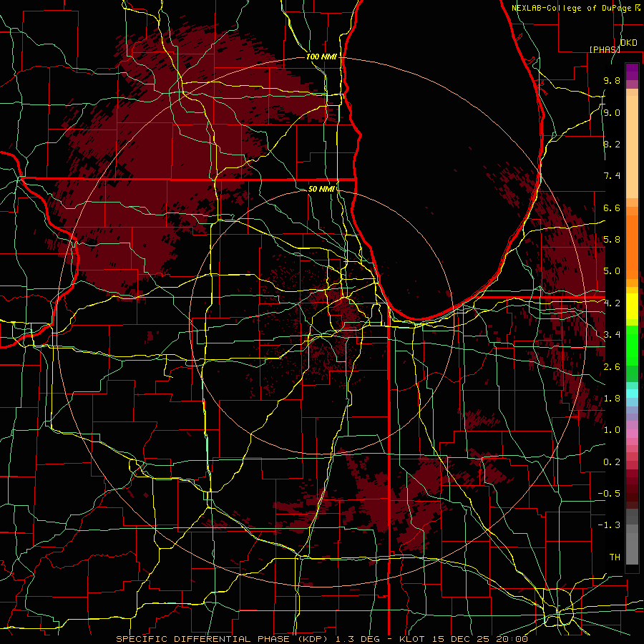This screenshot has width=644, height=644.
Task: Click the 6.6 value on the scale
Action: click(x=612, y=208)
